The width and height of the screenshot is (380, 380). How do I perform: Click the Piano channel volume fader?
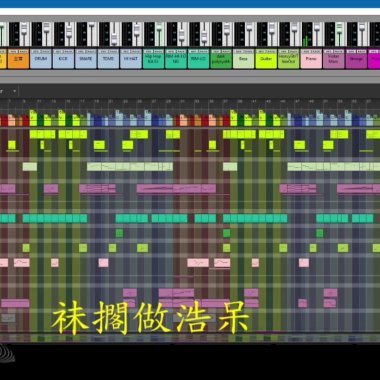pos(316,28)
